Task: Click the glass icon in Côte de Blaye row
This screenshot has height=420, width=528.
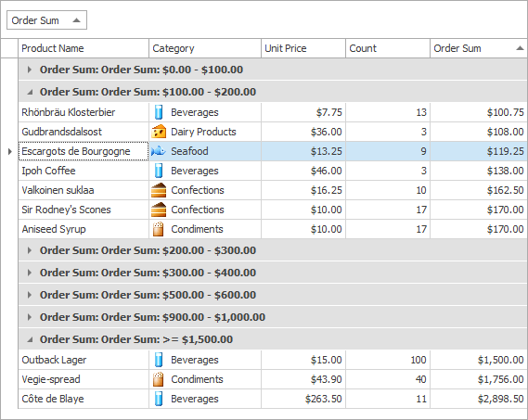Action: tap(159, 399)
